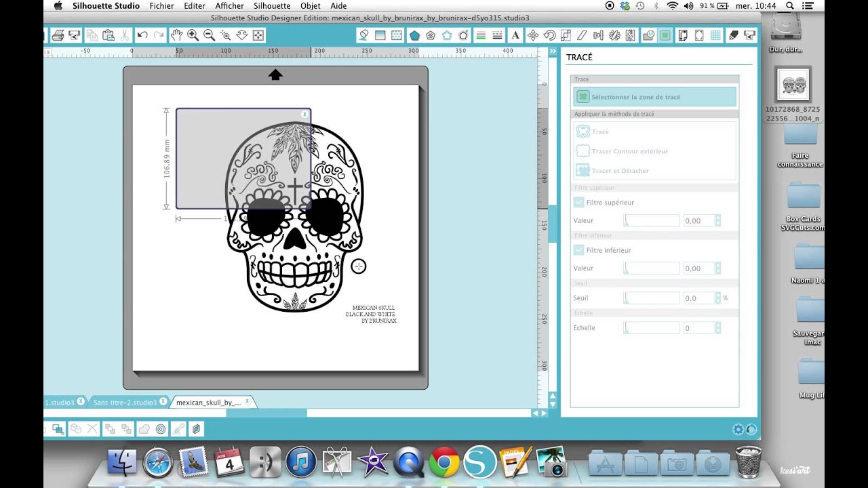
Task: Click the Send to Silhouette icon beside Print
Action: (74, 35)
